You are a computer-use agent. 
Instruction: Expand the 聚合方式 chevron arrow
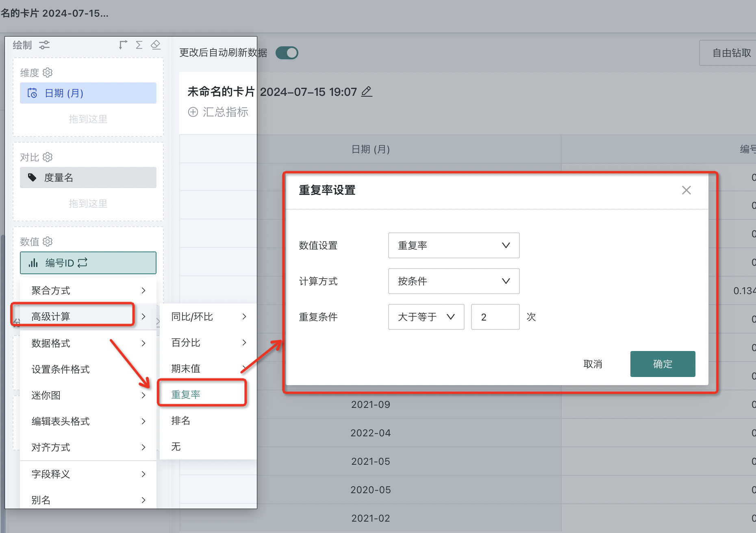[143, 290]
